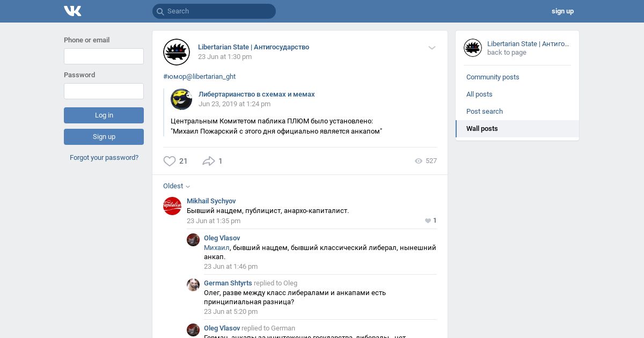
Task: Open the #юмор@libertarian_ght hashtag link
Action: 199,77
